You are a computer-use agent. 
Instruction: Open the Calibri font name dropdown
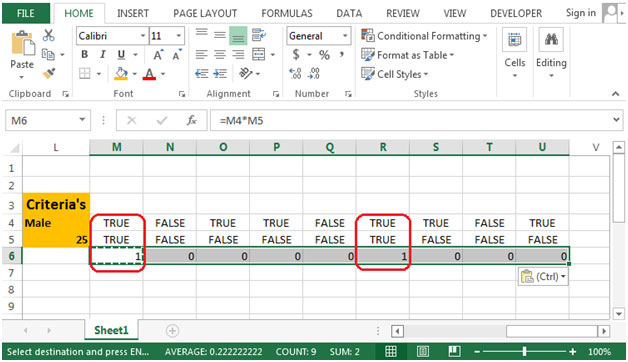click(x=143, y=36)
